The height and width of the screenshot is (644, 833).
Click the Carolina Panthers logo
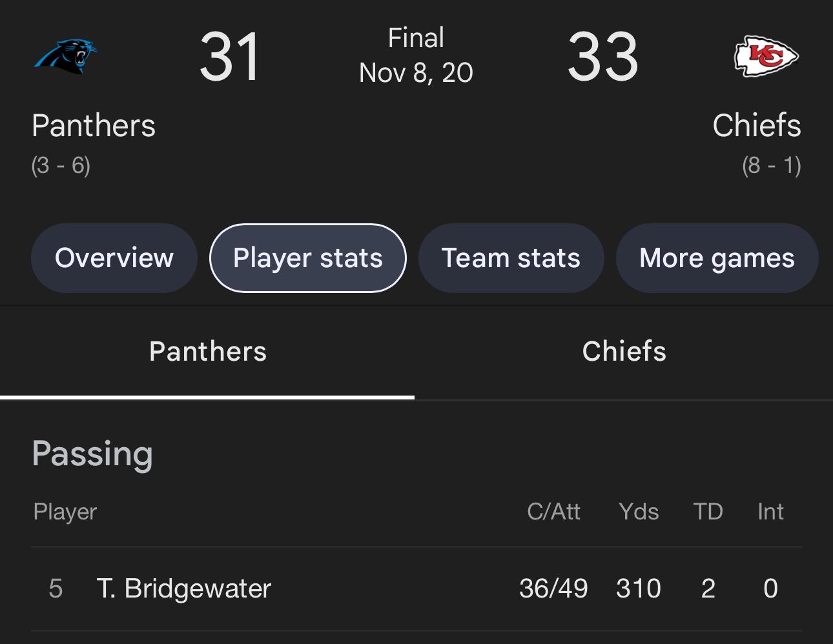coord(65,57)
